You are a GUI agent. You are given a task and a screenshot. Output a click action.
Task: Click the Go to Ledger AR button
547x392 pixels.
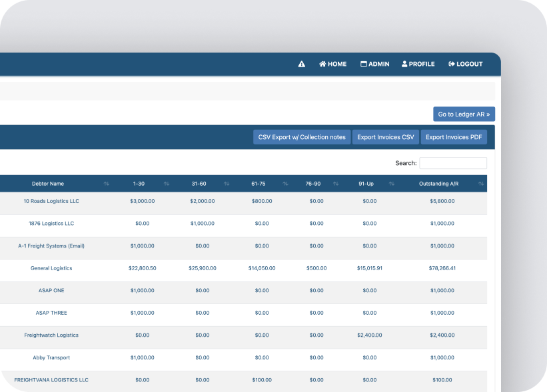click(x=464, y=114)
